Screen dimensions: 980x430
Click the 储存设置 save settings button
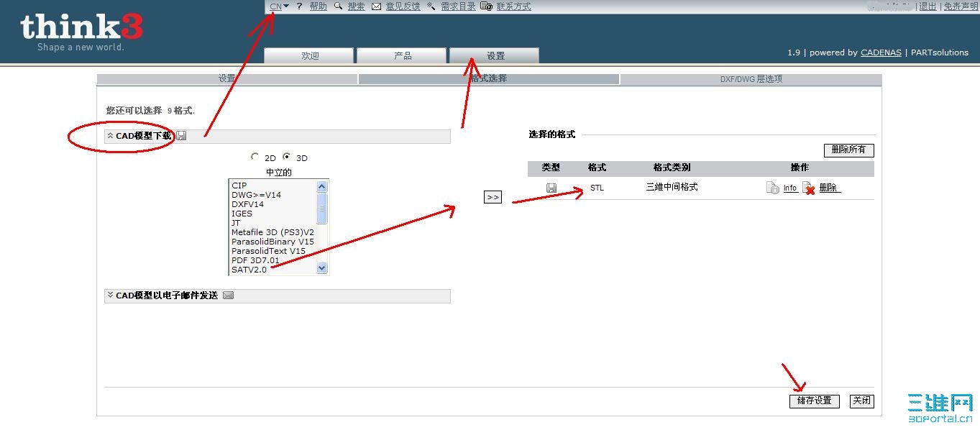tap(815, 401)
